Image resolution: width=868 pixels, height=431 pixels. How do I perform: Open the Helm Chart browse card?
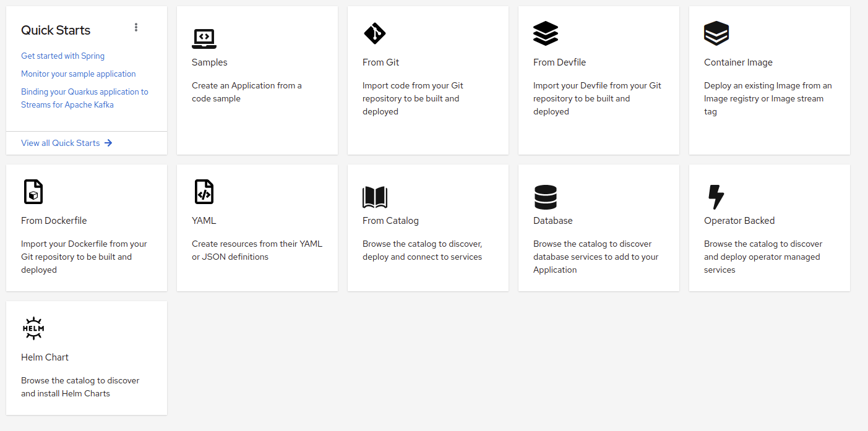pyautogui.click(x=86, y=357)
